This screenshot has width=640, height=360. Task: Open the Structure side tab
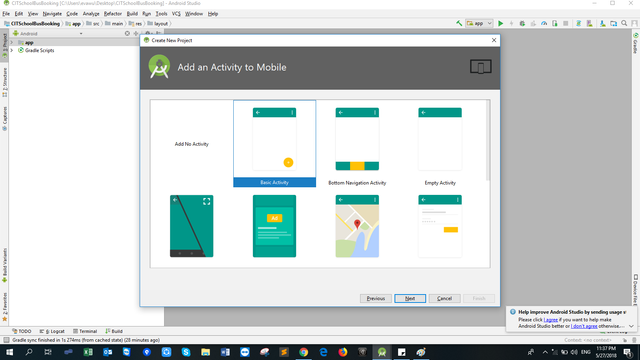pyautogui.click(x=4, y=82)
